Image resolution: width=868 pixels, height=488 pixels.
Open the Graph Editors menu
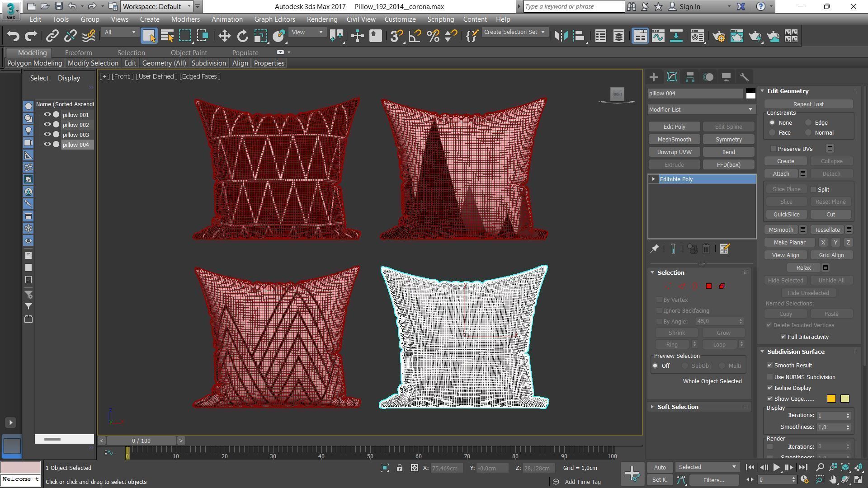274,19
